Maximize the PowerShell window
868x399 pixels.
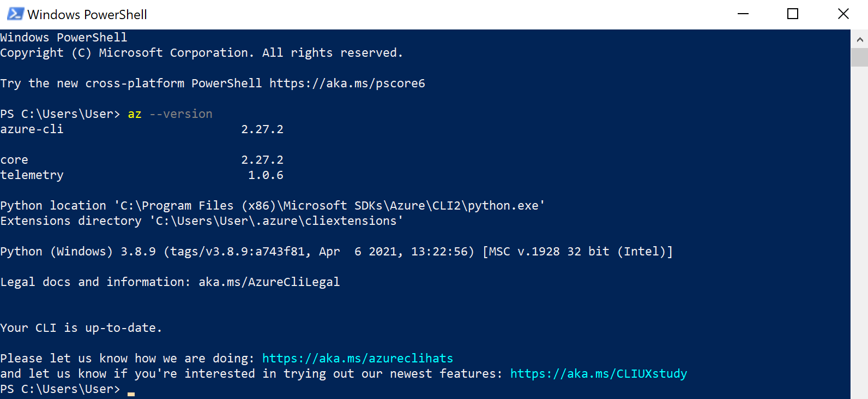coord(793,14)
